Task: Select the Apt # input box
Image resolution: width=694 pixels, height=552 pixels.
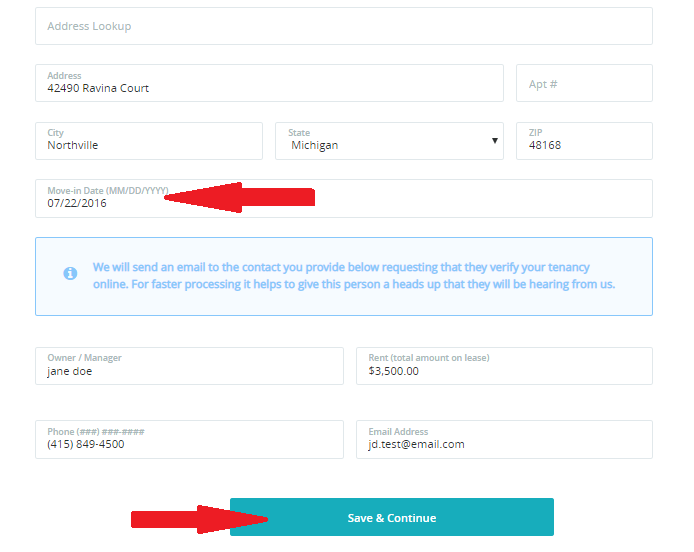Action: tap(583, 84)
